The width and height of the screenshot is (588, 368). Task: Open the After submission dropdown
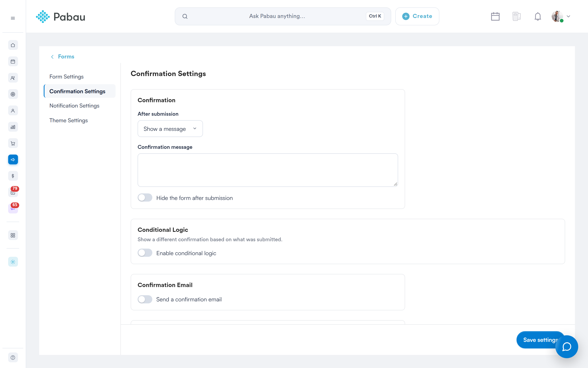click(170, 129)
